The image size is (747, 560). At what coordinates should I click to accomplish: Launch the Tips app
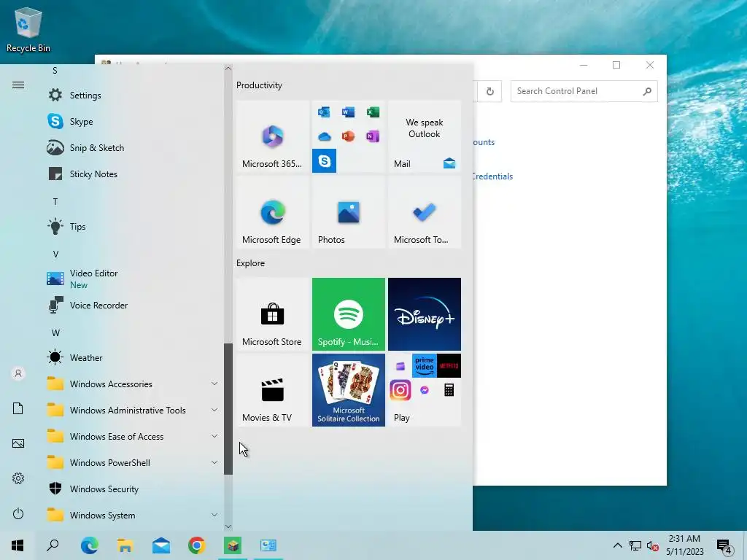point(133,226)
